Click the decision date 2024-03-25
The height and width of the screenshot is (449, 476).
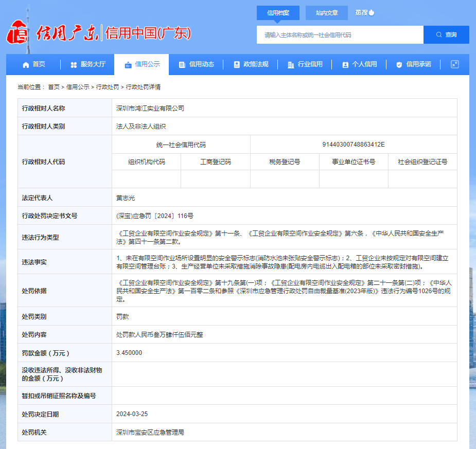[x=132, y=414]
